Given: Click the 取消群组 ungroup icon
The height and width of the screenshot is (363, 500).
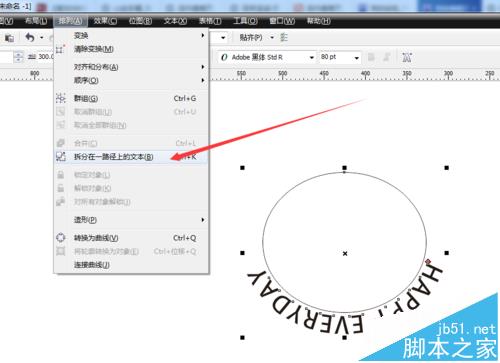Looking at the screenshot, I should [60, 111].
